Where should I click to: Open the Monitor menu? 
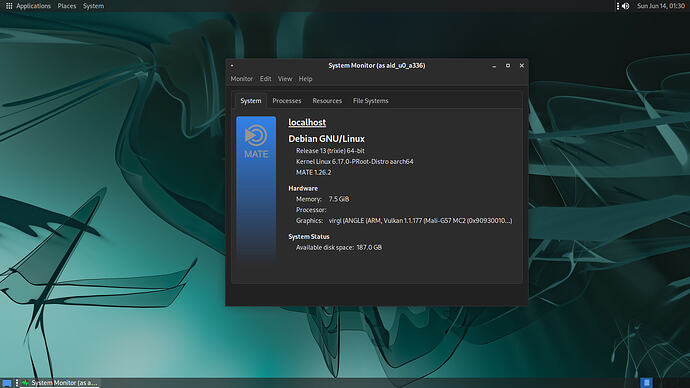(242, 79)
